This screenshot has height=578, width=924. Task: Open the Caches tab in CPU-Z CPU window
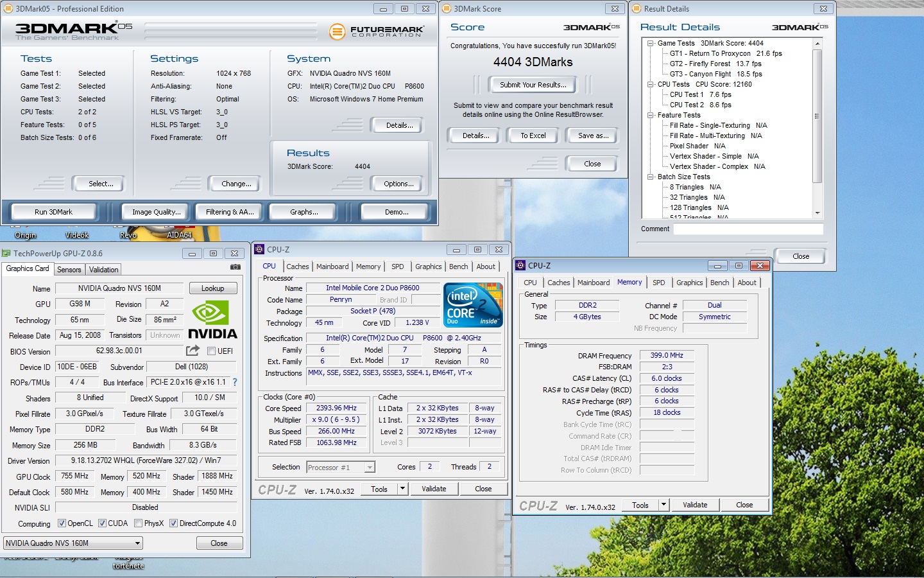pos(297,267)
